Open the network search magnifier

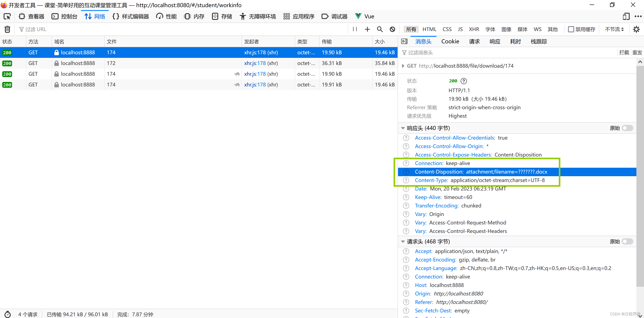380,29
